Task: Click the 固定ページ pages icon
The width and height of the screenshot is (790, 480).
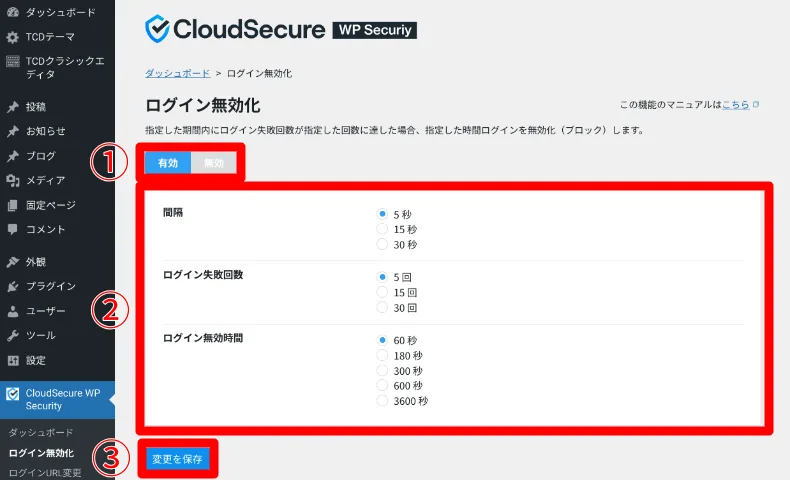Action: [13, 205]
